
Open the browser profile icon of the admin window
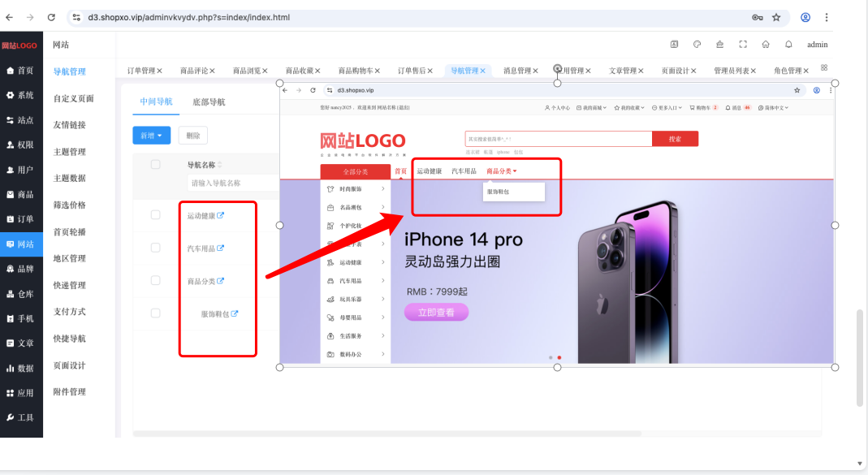(805, 17)
